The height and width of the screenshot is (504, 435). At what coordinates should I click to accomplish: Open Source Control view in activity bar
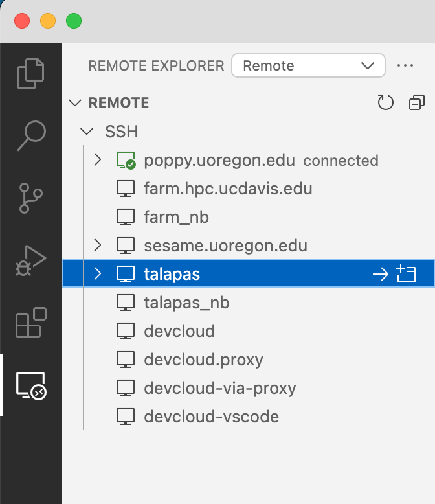[x=30, y=198]
